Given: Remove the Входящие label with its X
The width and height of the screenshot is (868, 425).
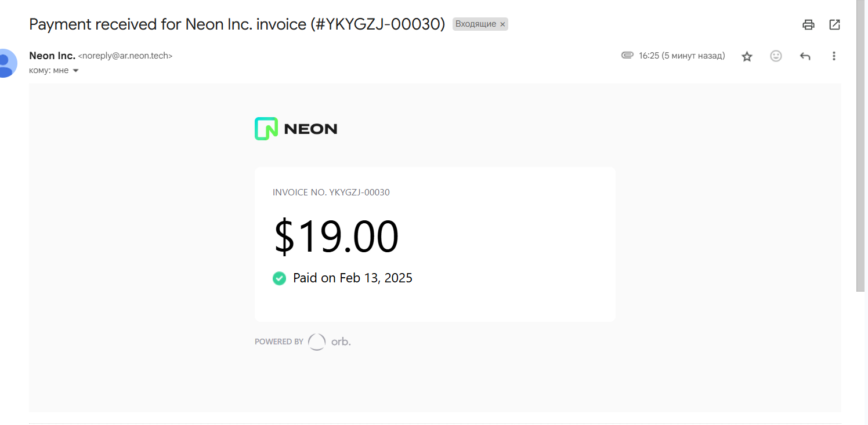Looking at the screenshot, I should coord(502,24).
